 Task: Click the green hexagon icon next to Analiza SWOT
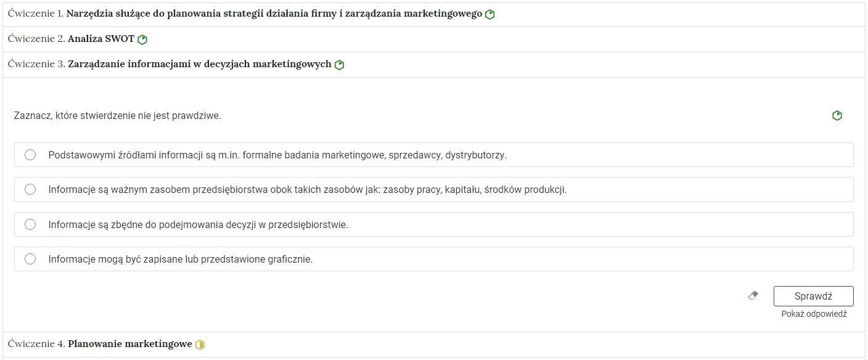click(x=142, y=38)
